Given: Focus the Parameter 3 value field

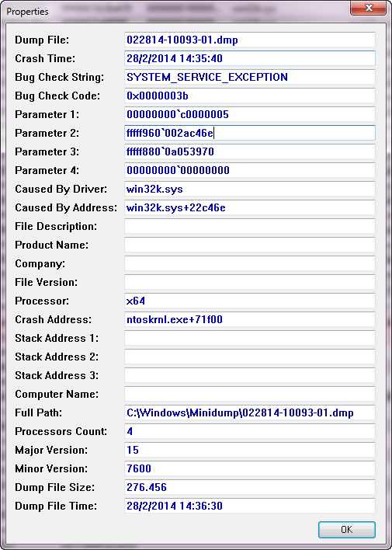Looking at the screenshot, I should click(250, 151).
